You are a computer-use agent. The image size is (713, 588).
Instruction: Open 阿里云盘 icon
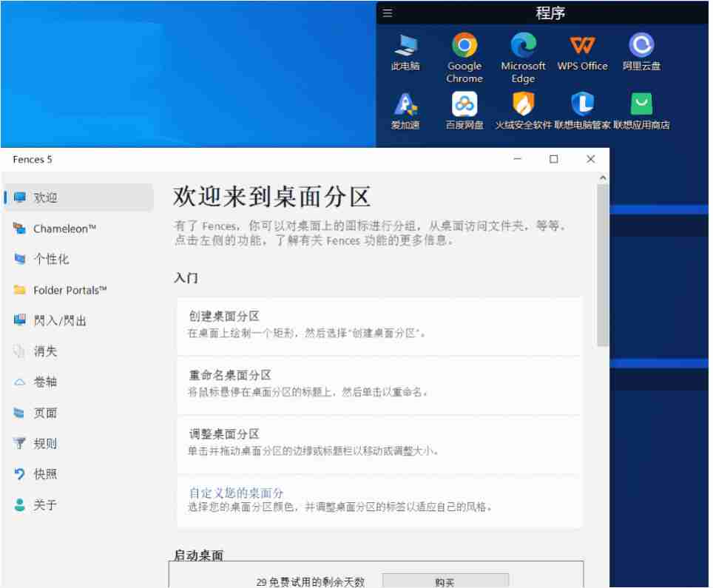pos(641,52)
